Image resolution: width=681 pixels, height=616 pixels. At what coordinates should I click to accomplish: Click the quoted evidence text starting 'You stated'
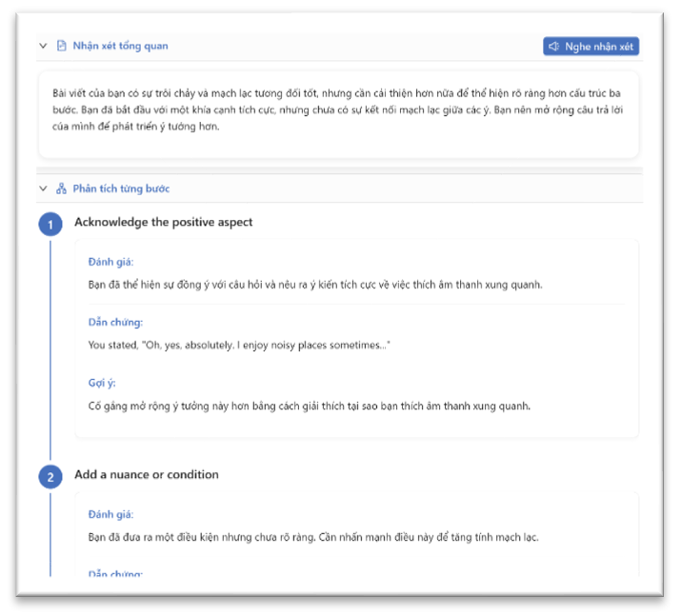point(238,345)
